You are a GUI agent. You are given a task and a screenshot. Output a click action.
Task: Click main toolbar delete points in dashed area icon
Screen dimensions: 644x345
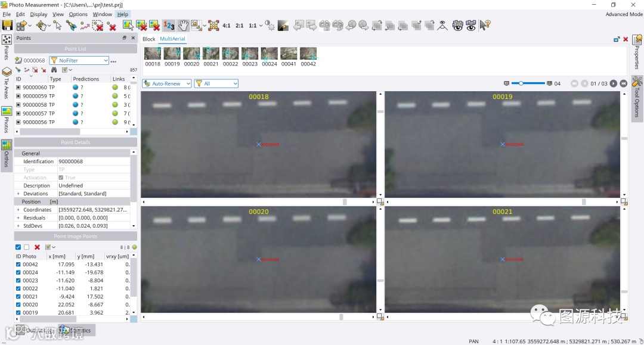click(98, 26)
